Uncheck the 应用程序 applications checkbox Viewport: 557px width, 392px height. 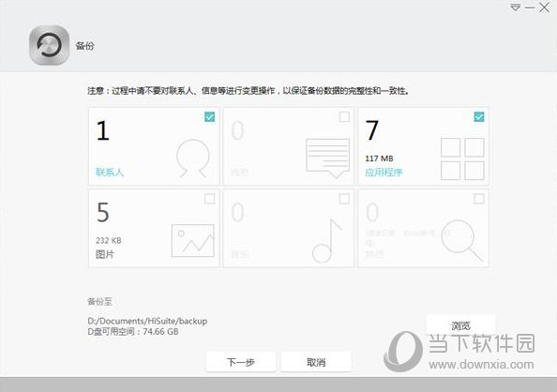479,117
